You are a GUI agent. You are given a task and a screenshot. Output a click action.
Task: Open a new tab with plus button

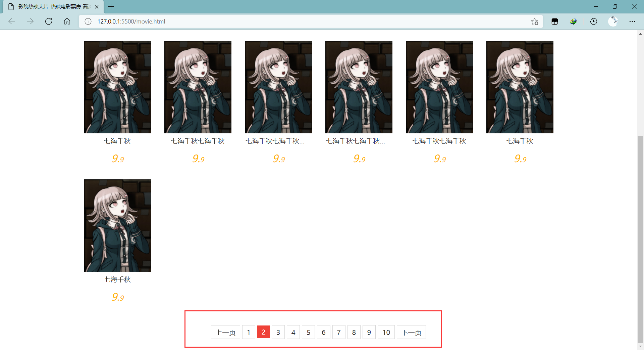111,7
